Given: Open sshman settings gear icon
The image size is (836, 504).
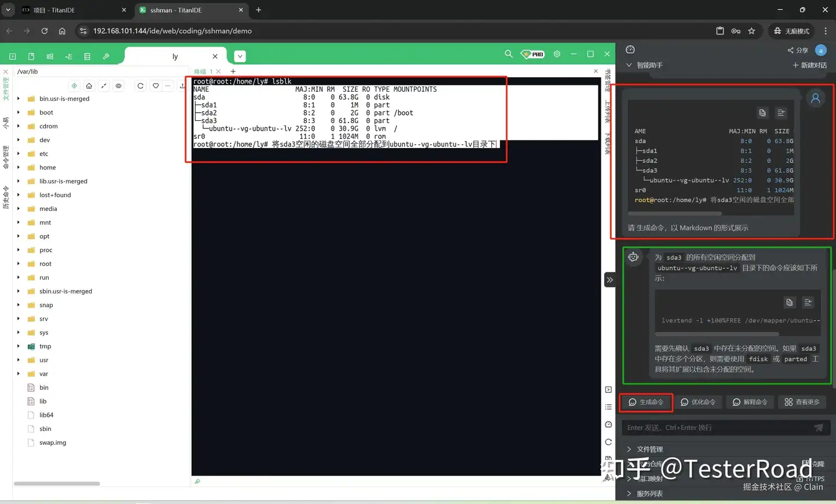Looking at the screenshot, I should (x=557, y=54).
